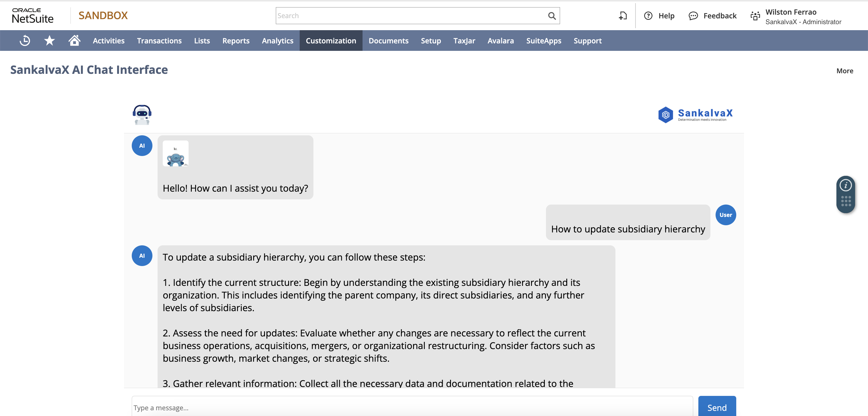Expand the More options link
Image resolution: width=868 pixels, height=416 pixels.
click(845, 71)
